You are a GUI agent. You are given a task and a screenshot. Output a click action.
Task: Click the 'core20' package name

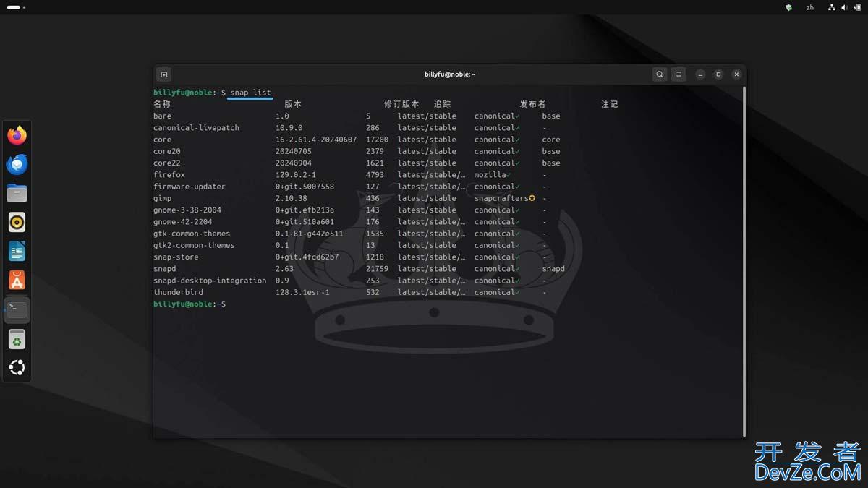click(x=167, y=151)
